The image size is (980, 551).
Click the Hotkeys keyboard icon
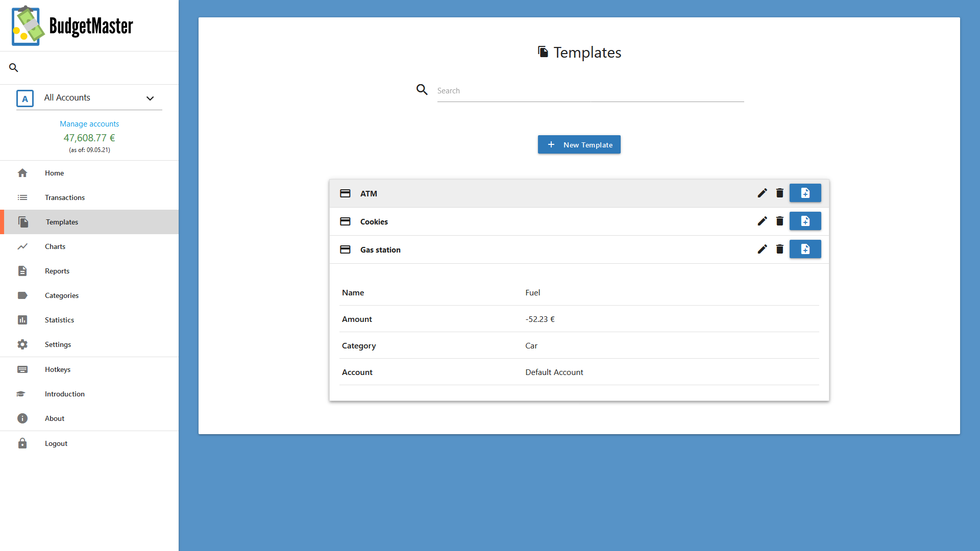pos(22,369)
